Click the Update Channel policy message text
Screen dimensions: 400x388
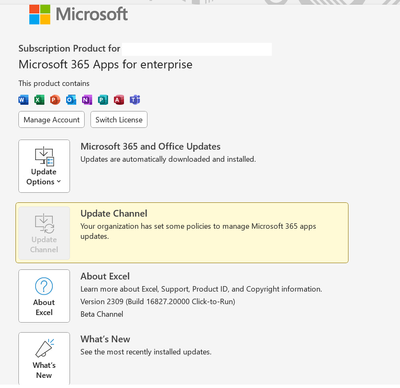[198, 231]
